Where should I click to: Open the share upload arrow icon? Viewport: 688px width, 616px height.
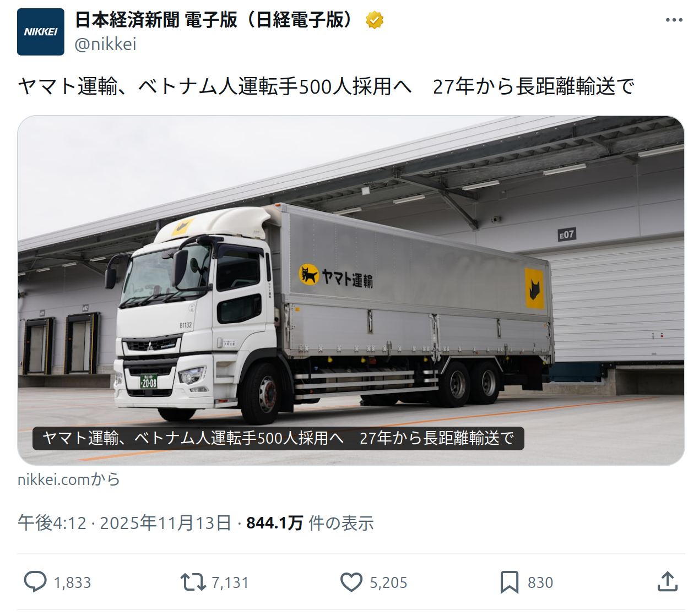click(668, 581)
